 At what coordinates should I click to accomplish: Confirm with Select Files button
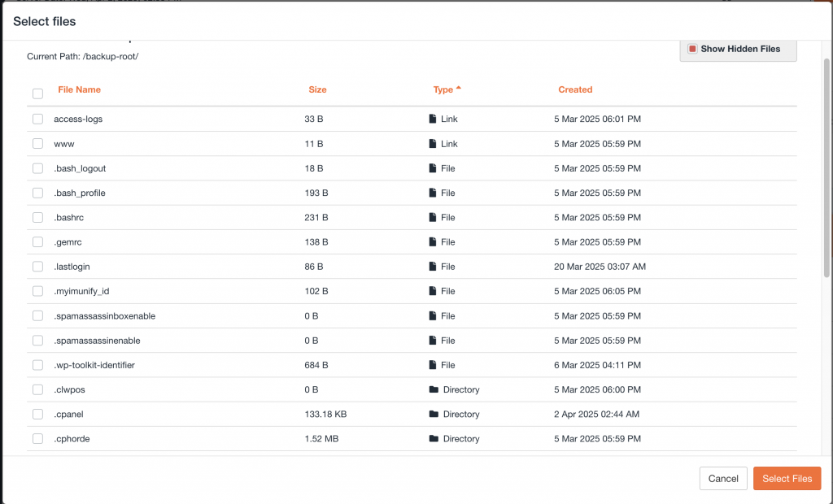787,479
